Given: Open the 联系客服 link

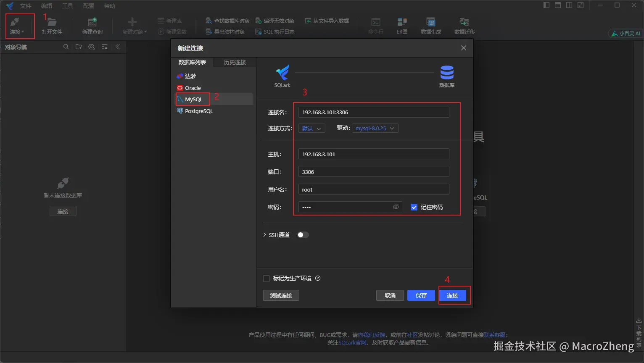Looking at the screenshot, I should (x=494, y=335).
